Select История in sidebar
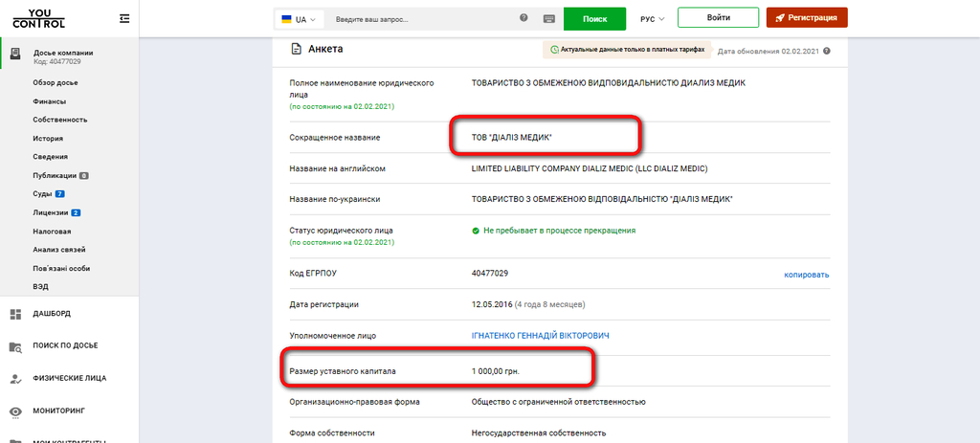The height and width of the screenshot is (443, 980). [48, 138]
